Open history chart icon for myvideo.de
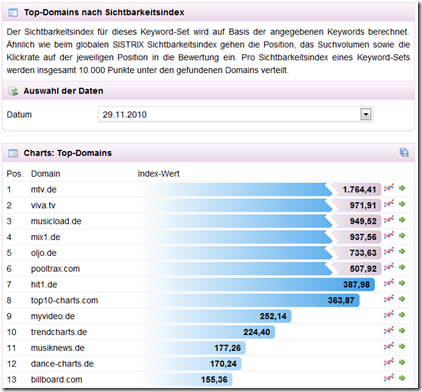The height and width of the screenshot is (392, 422). click(389, 315)
